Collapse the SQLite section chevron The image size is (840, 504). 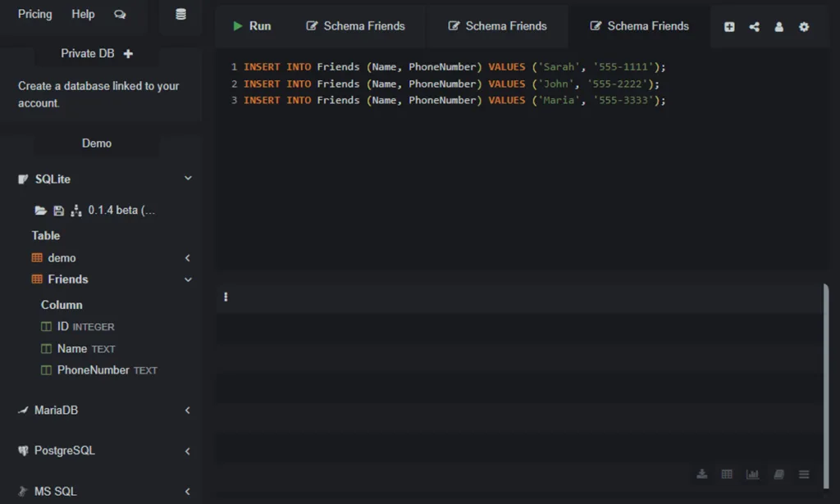pos(188,179)
